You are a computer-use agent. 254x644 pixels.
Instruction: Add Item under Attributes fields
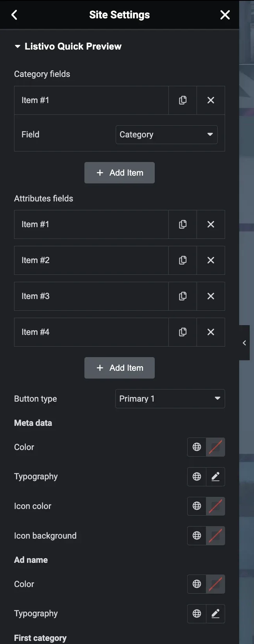[120, 368]
